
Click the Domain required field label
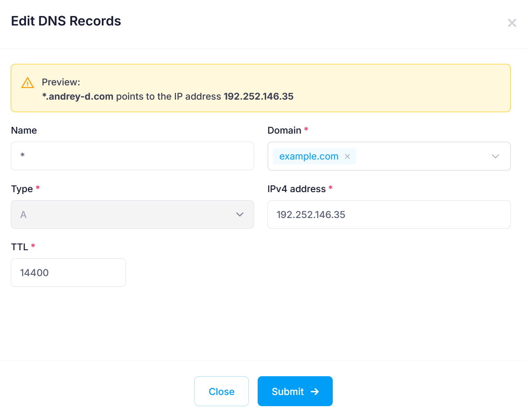284,130
